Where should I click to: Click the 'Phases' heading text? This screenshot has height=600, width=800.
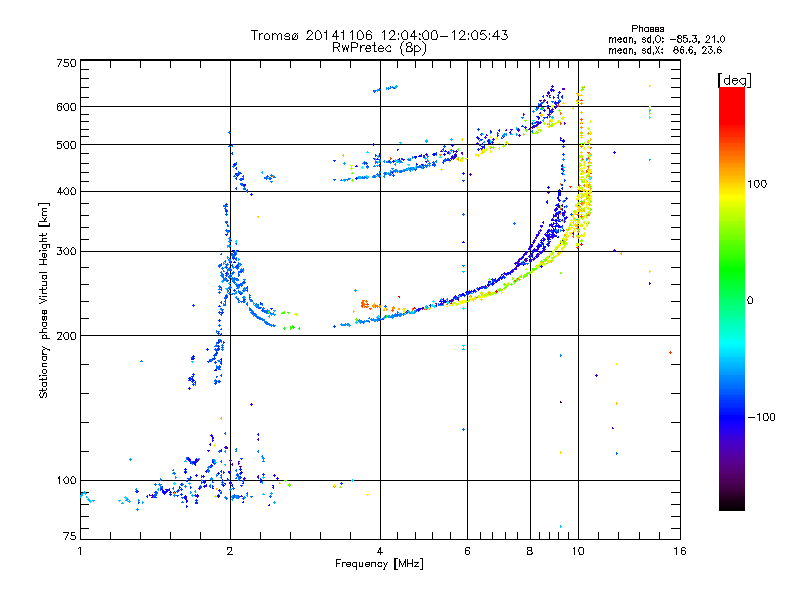[x=647, y=29]
